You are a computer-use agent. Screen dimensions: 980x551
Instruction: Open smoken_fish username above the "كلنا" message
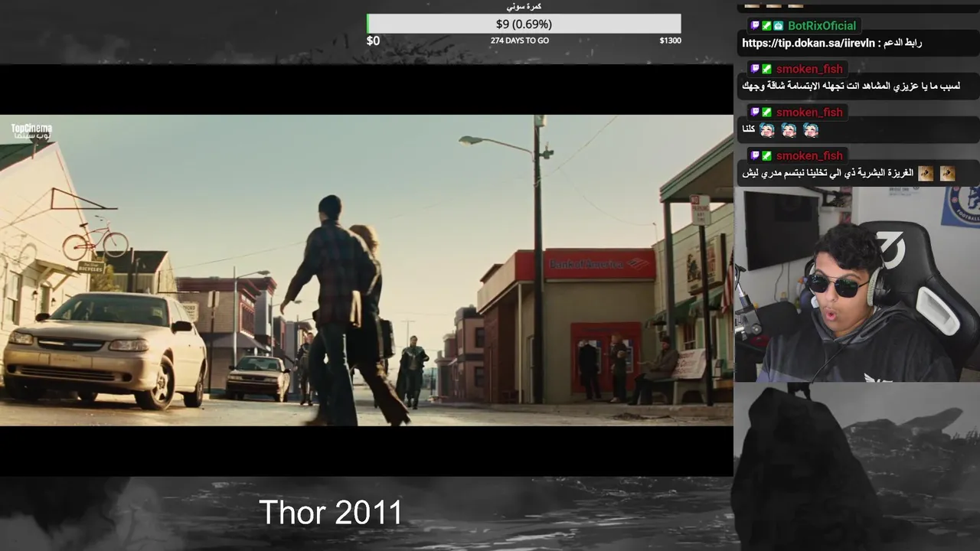coord(809,112)
